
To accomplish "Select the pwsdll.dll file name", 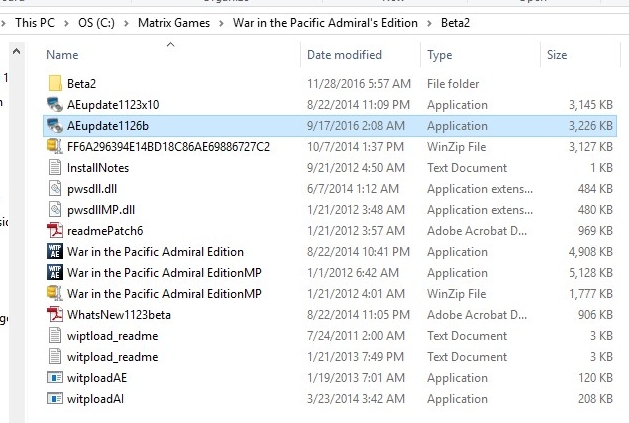I will [92, 189].
